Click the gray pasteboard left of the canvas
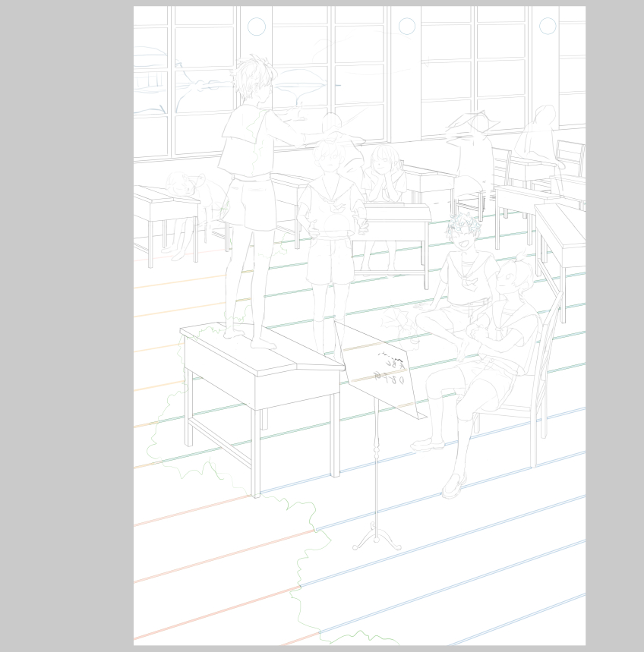Screen dimensions: 644x652 67,326
